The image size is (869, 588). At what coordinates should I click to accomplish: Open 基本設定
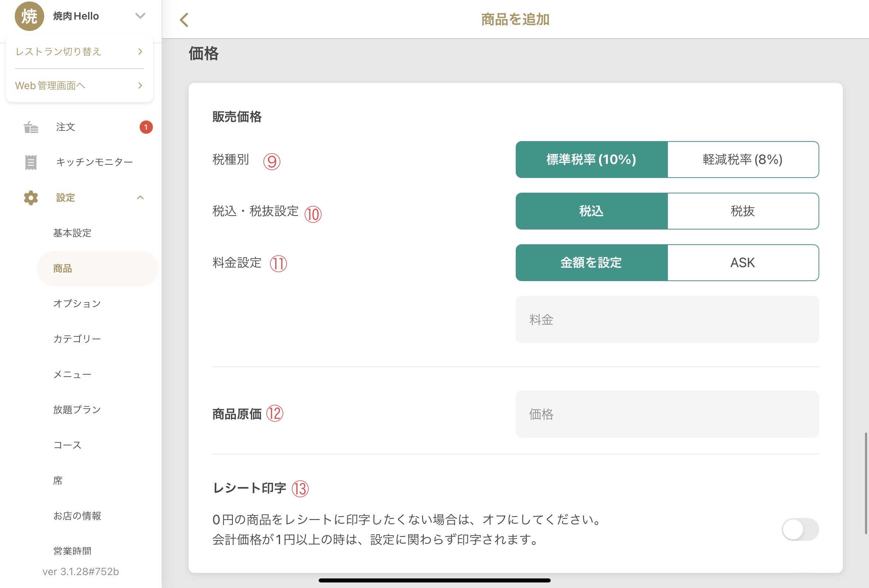73,233
